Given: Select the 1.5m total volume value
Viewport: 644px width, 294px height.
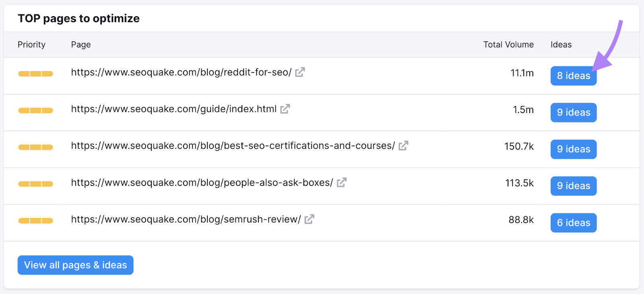Looking at the screenshot, I should pyautogui.click(x=523, y=110).
